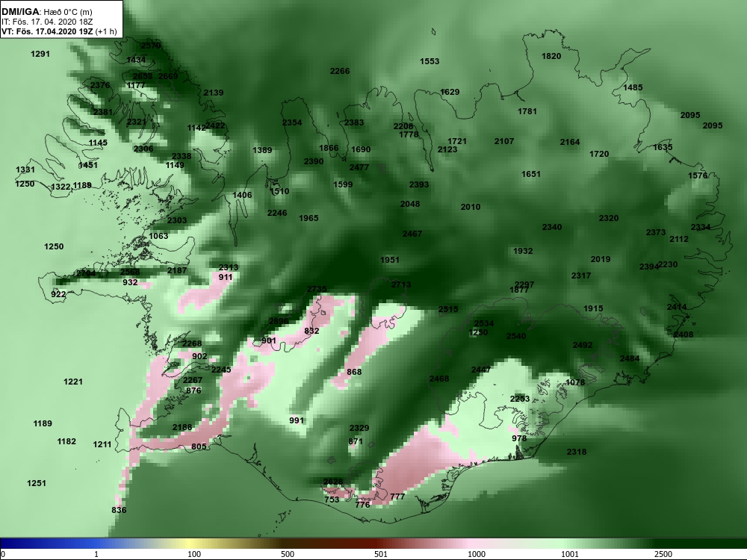This screenshot has height=560, width=747.
Task: Click the 1576 height value
Action: (698, 175)
